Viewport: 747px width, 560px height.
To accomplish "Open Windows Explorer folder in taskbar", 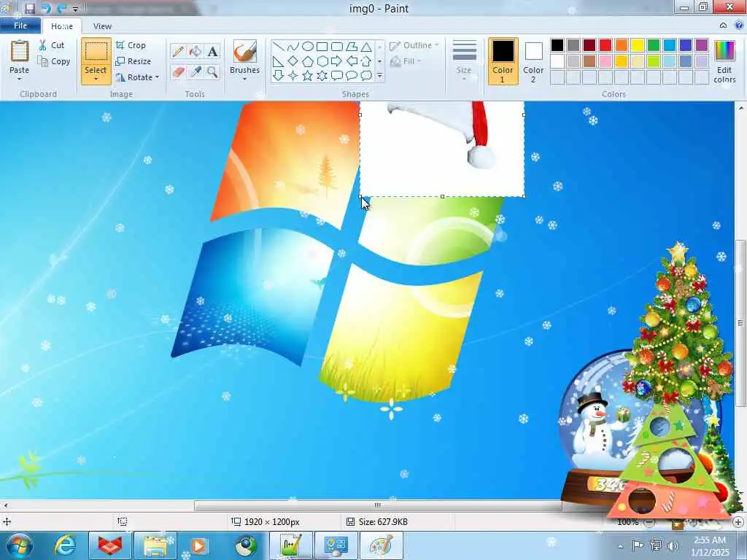I will pos(155,545).
